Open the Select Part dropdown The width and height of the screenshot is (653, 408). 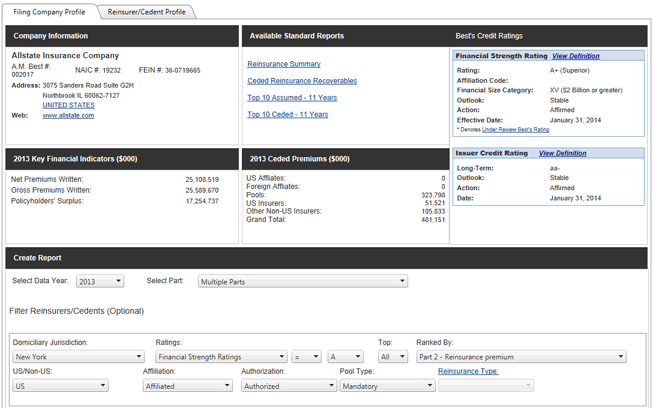click(x=303, y=281)
